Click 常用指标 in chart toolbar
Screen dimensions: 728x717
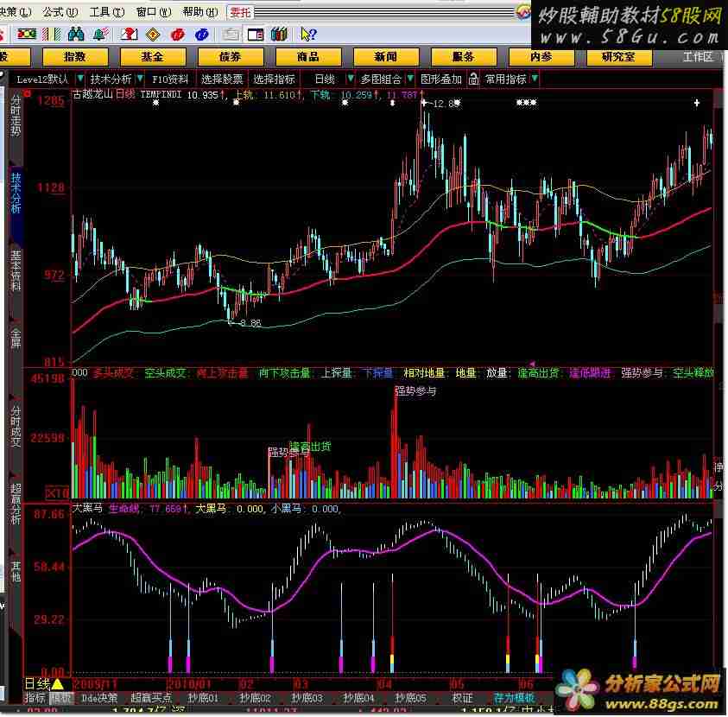(505, 79)
